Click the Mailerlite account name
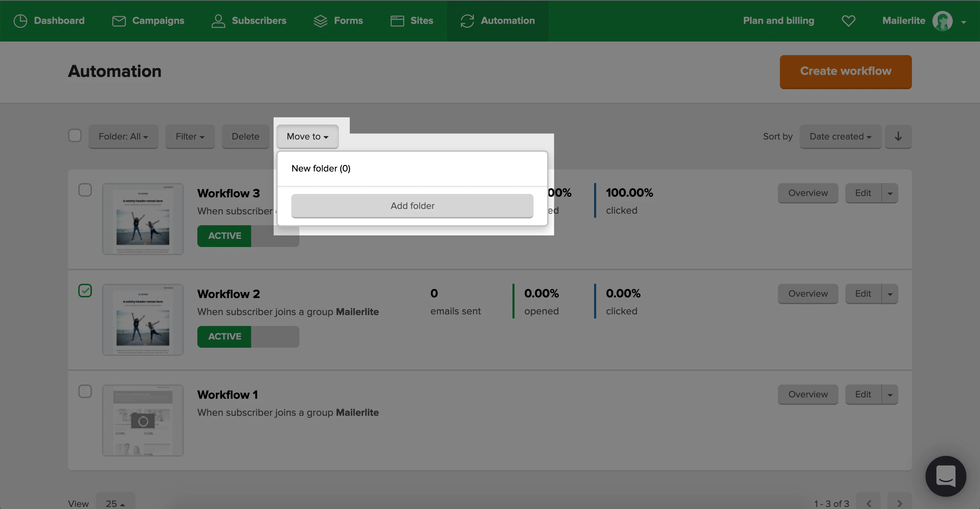 pos(903,21)
